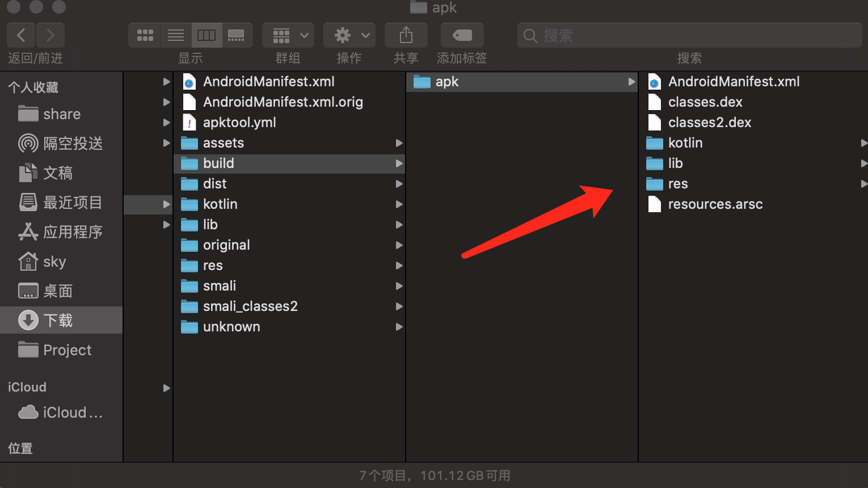868x488 pixels.
Task: Select classes2.dex file
Action: [753, 123]
